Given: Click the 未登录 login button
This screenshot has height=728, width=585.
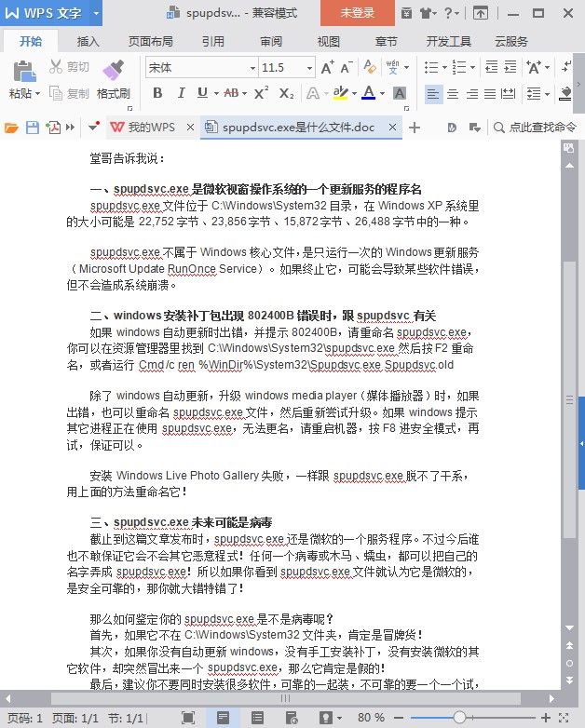Looking at the screenshot, I should pos(358,13).
